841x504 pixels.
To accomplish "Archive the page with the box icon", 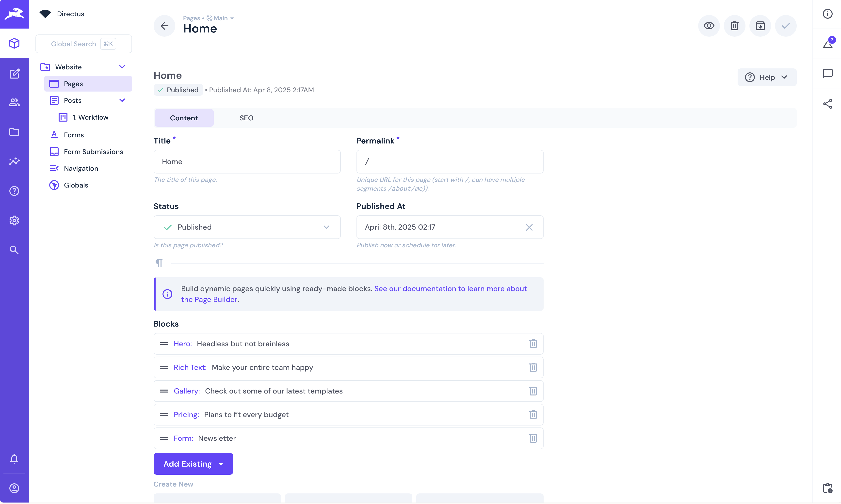I will coord(760,26).
